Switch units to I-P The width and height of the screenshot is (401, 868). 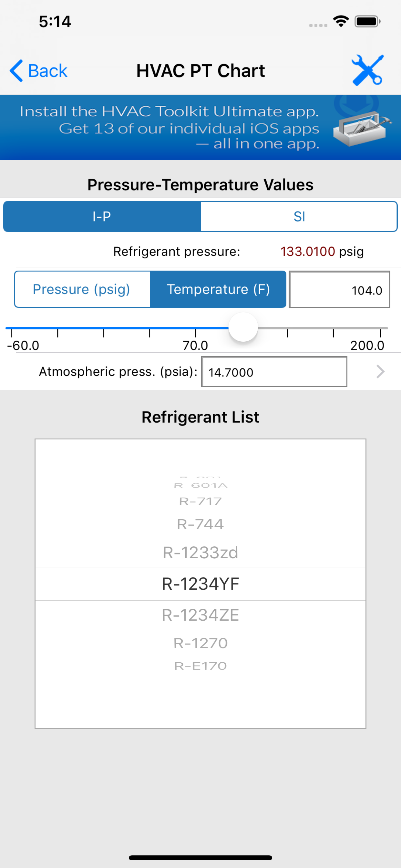[102, 216]
